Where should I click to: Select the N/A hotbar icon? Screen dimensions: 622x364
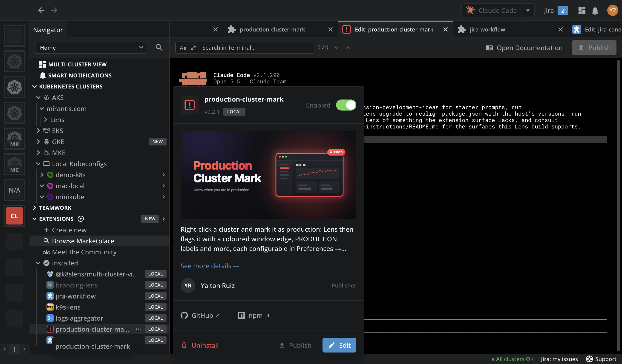[14, 190]
